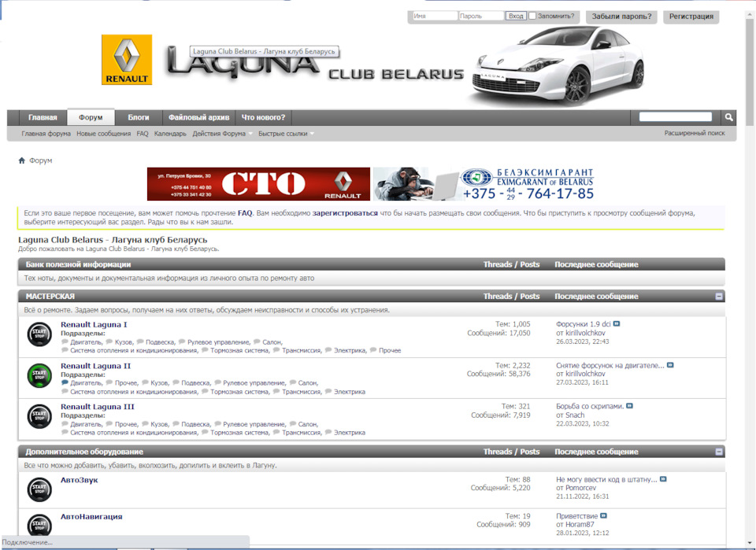Open the Файловый архив tab
This screenshot has width=756, height=550.
coord(198,117)
